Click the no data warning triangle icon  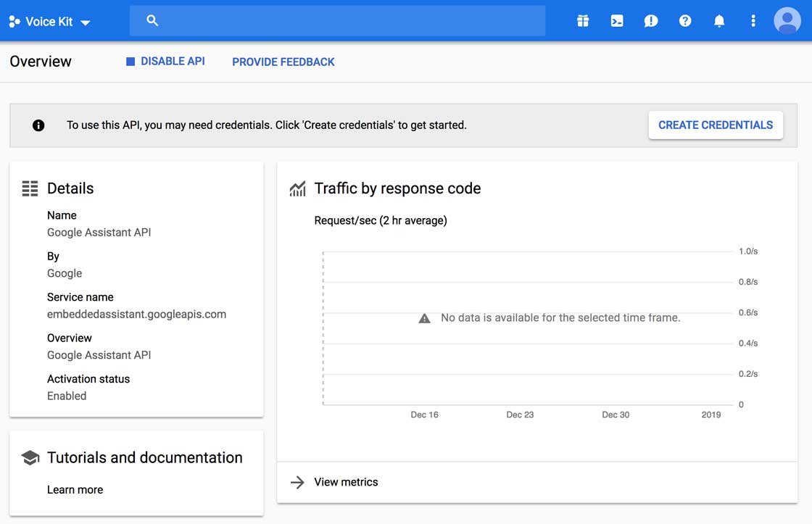click(425, 318)
